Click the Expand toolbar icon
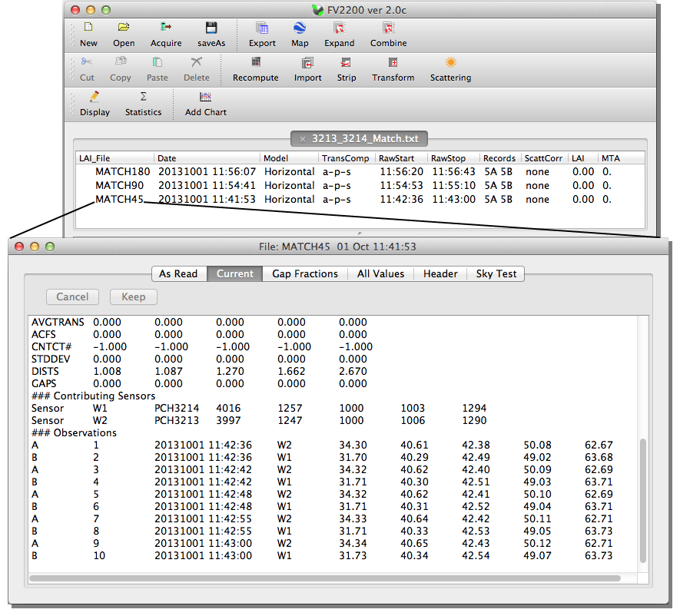The height and width of the screenshot is (616, 680). [x=339, y=34]
